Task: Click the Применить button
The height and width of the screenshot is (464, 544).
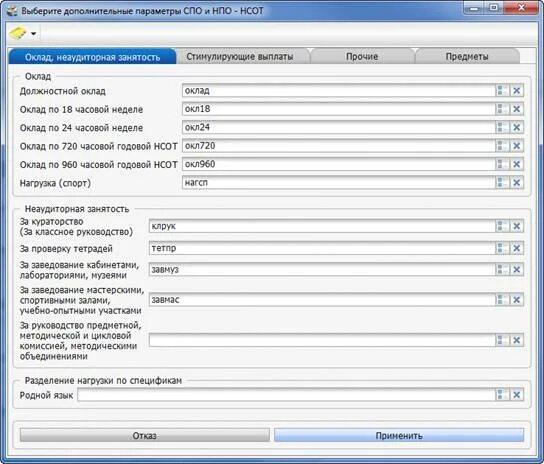Action: pyautogui.click(x=399, y=436)
